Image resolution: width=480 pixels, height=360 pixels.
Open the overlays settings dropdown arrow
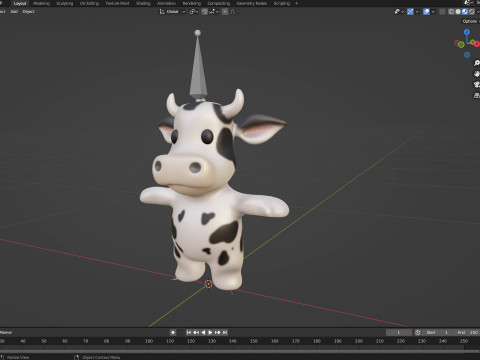(433, 12)
